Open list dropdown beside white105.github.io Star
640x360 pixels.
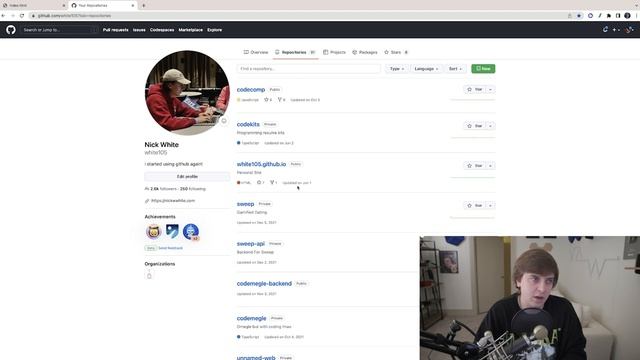(x=491, y=166)
